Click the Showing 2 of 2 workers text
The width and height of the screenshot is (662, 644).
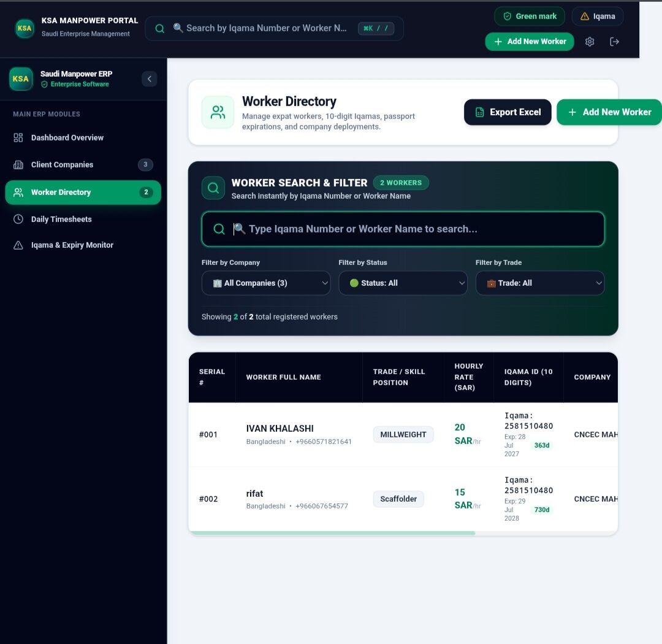pyautogui.click(x=269, y=317)
